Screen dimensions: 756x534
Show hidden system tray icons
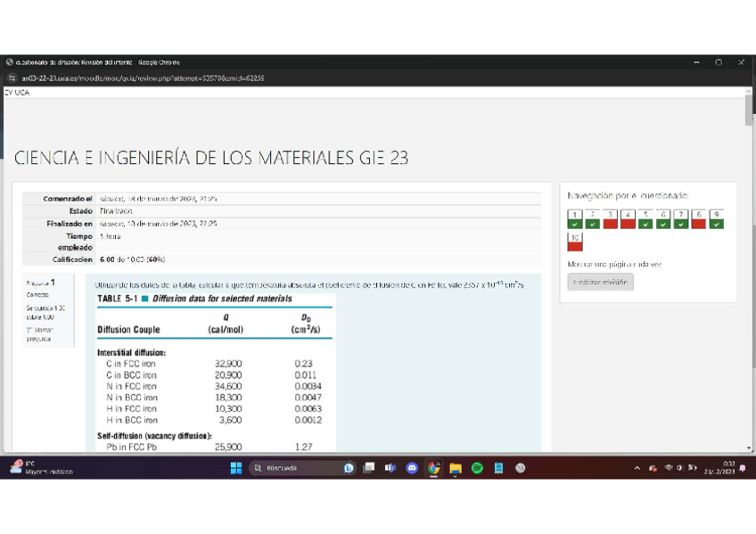tap(637, 468)
